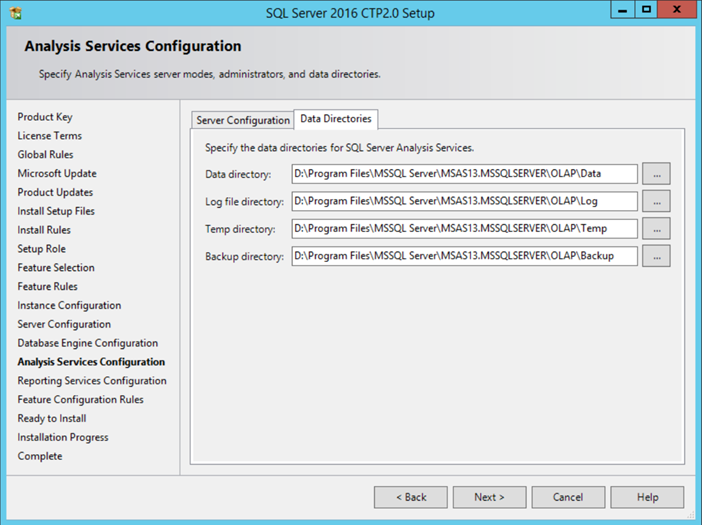Select the Database Engine Configuration step

[x=88, y=343]
